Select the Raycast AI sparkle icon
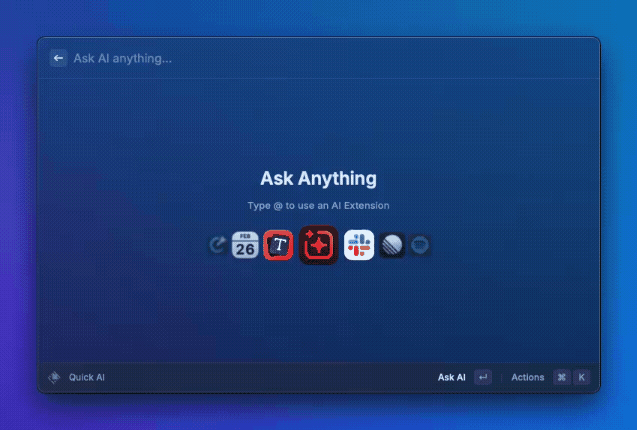Viewport: 637px width, 430px height. (x=319, y=245)
